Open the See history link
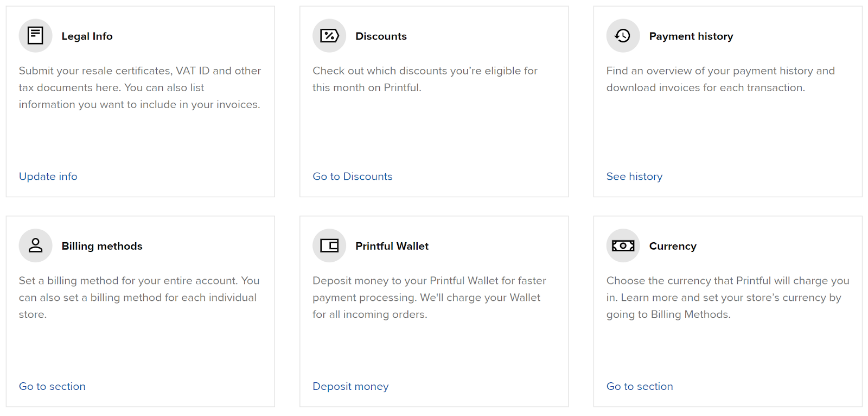The width and height of the screenshot is (868, 416). coord(634,177)
